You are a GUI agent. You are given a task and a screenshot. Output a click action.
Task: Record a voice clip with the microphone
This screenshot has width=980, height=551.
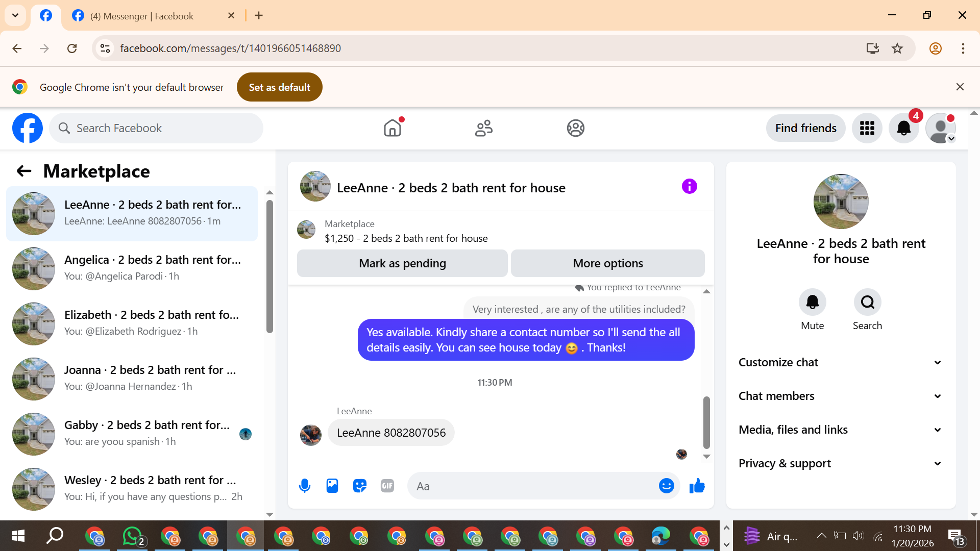305,486
